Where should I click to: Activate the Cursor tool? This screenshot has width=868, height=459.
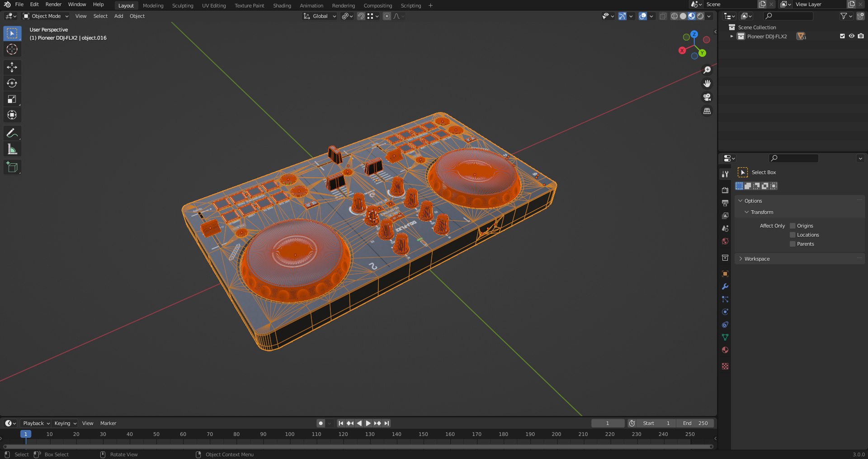(12, 49)
